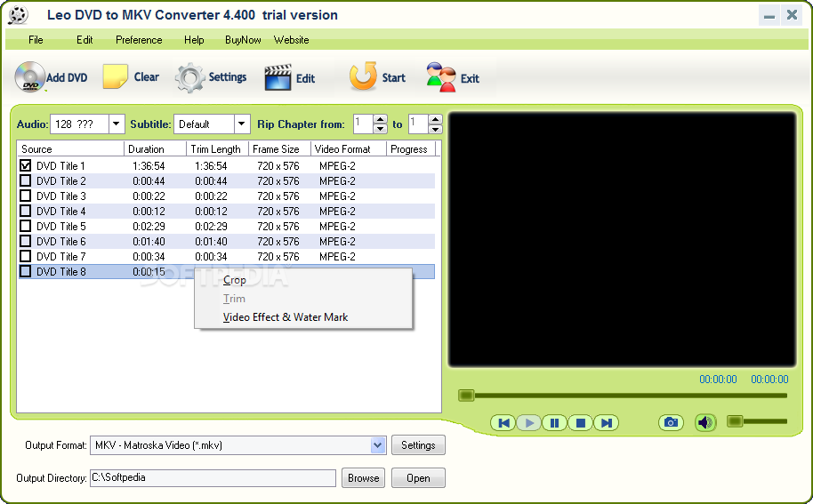Click the Progress column header
This screenshot has height=504, width=813.
coord(411,149)
